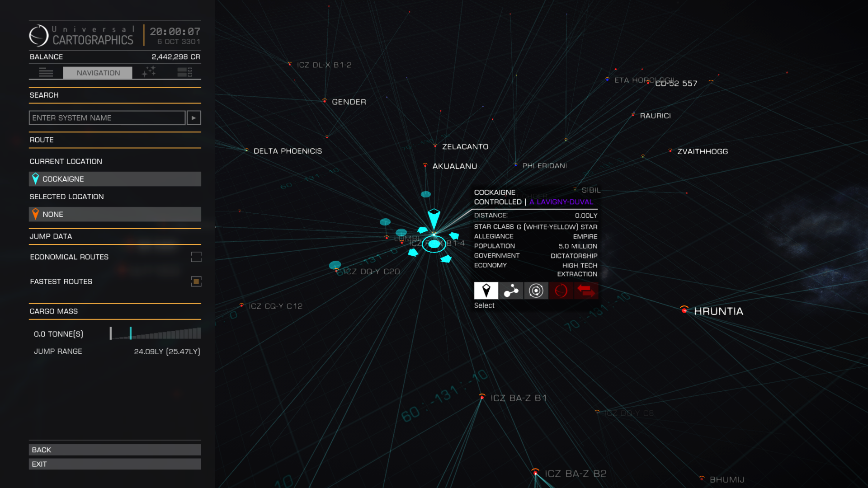Click the Hruntia system label

coord(718,311)
